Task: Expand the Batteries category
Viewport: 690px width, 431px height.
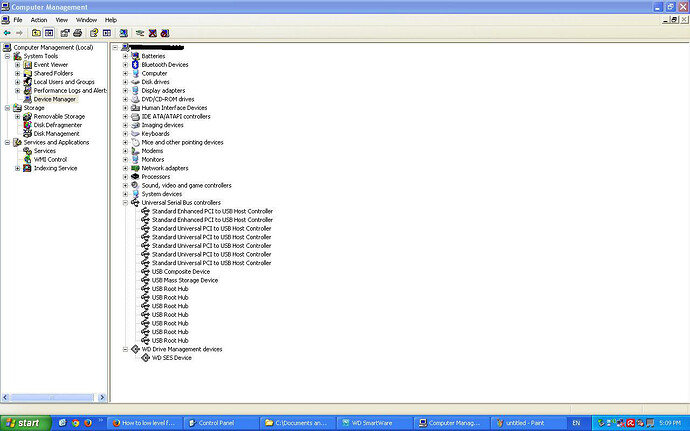Action: pyautogui.click(x=125, y=56)
